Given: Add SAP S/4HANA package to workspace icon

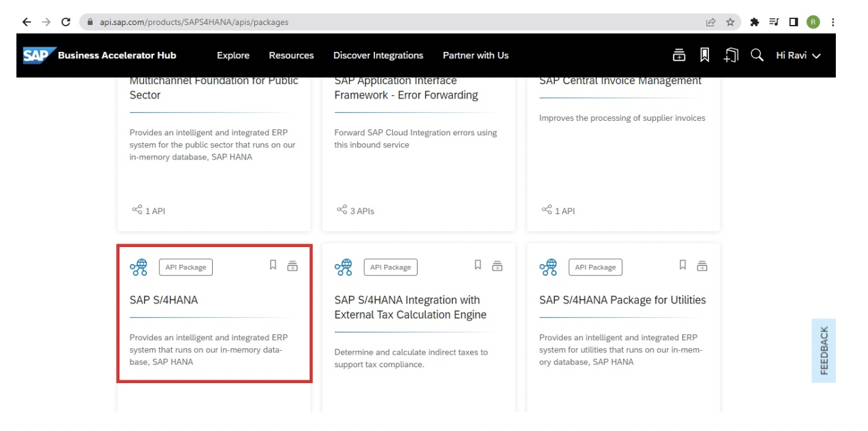Looking at the screenshot, I should (x=293, y=266).
